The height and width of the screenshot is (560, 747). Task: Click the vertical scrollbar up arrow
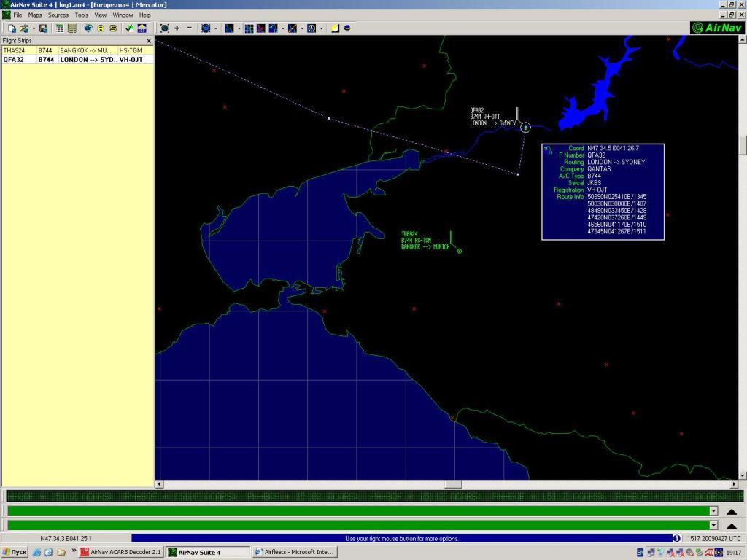[742, 39]
